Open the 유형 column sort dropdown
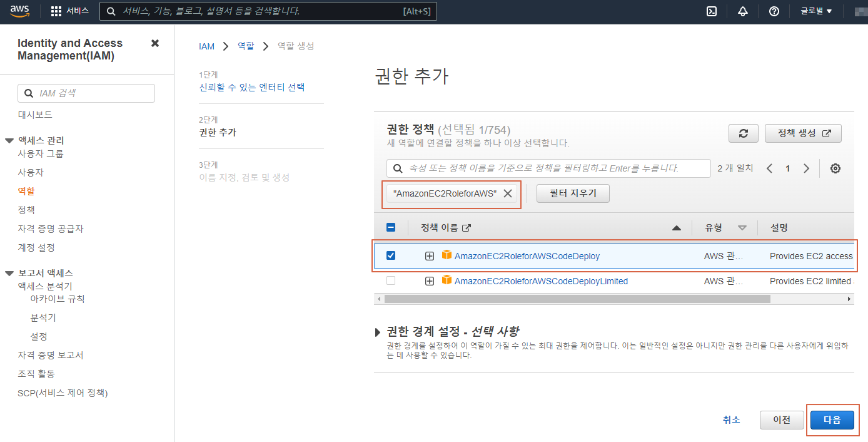Viewport: 868px width, 442px height. (742, 228)
